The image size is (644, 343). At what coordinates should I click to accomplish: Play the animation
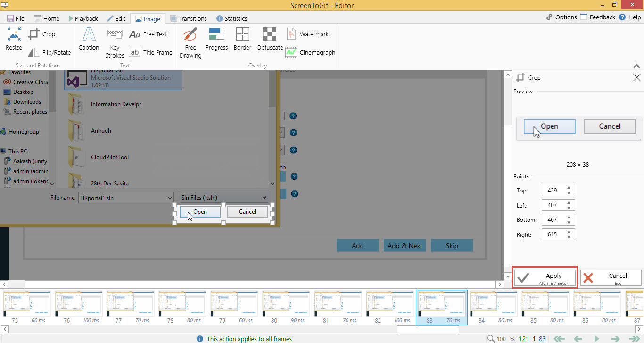click(597, 339)
